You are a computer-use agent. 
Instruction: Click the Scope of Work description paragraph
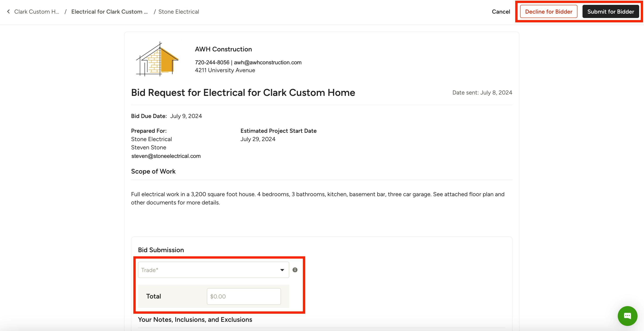coord(317,198)
